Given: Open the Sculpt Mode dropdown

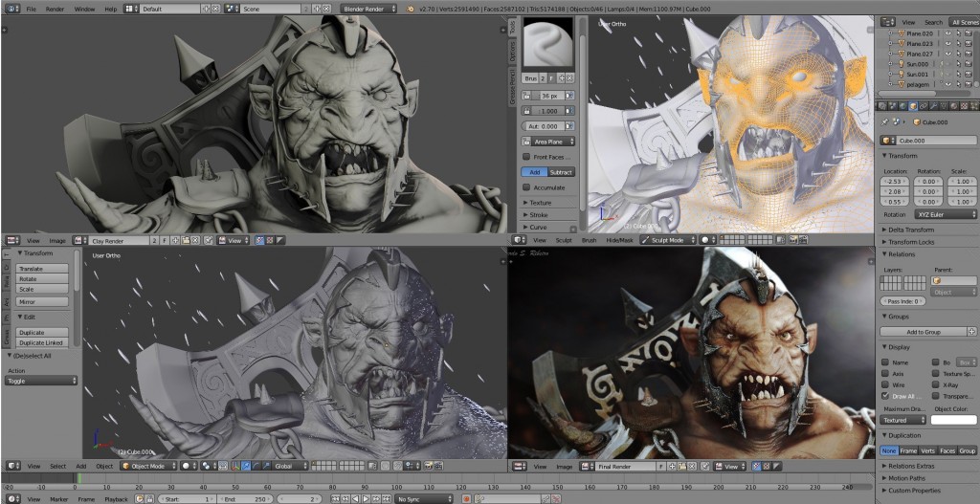Looking at the screenshot, I should click(668, 240).
